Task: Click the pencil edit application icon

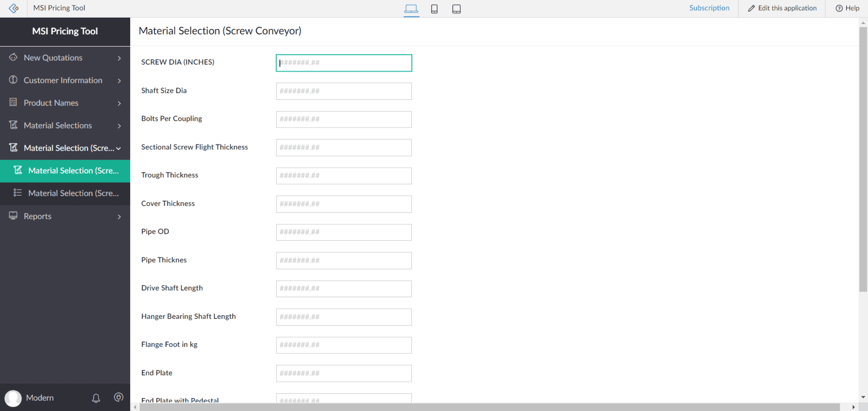Action: pyautogui.click(x=751, y=8)
